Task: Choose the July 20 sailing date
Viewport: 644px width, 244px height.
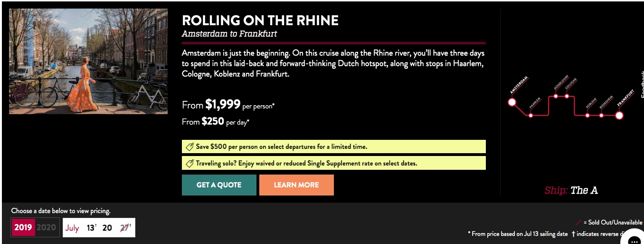Action: coord(107,228)
